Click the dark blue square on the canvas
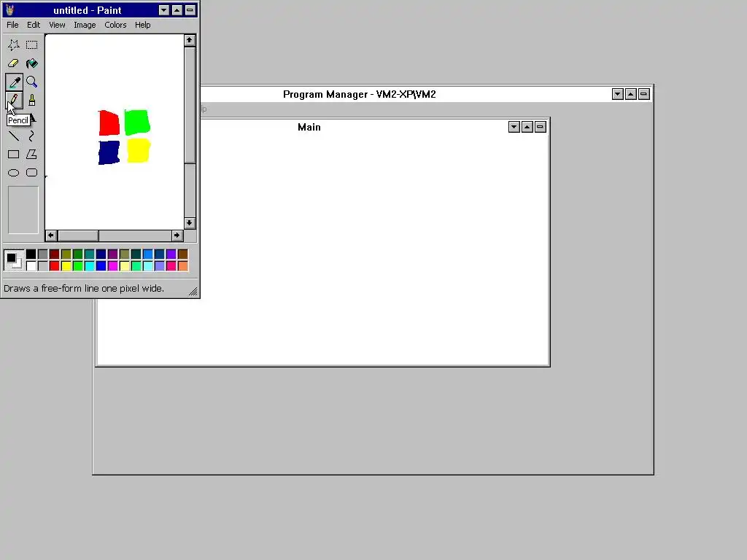This screenshot has width=747, height=560. (109, 152)
